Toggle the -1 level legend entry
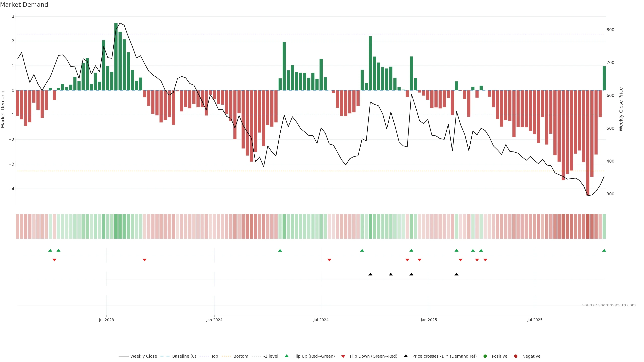Screen dimensions: 644x362 click(x=271, y=356)
